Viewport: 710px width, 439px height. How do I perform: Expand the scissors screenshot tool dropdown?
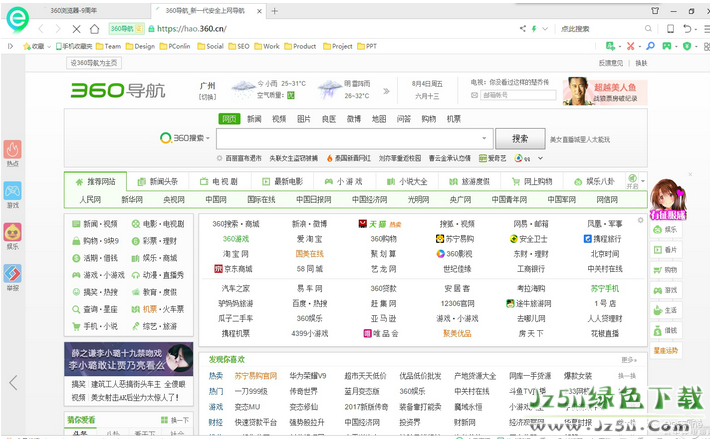tap(640, 46)
